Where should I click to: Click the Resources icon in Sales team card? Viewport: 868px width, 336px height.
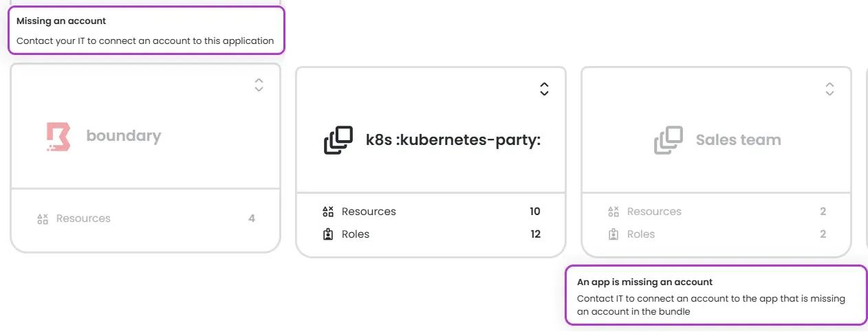pos(614,212)
